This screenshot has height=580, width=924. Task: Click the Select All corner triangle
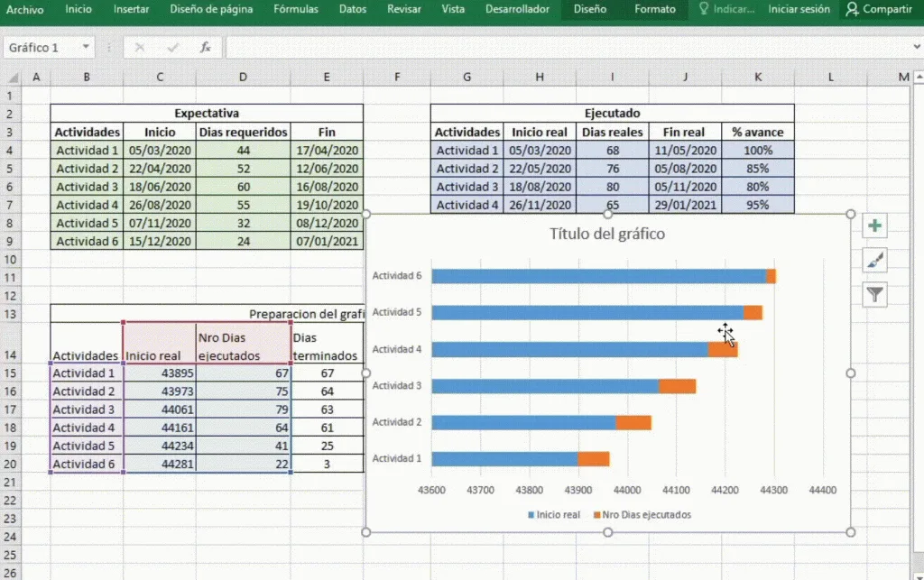pyautogui.click(x=13, y=78)
